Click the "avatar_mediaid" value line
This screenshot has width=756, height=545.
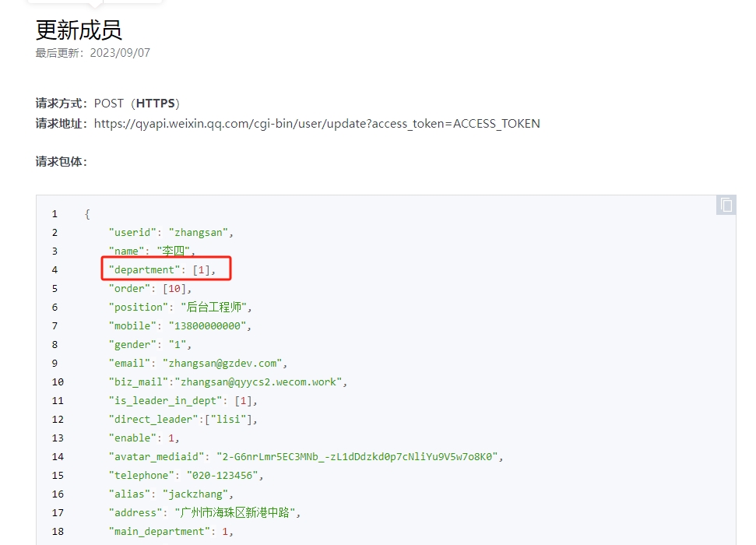pos(306,457)
